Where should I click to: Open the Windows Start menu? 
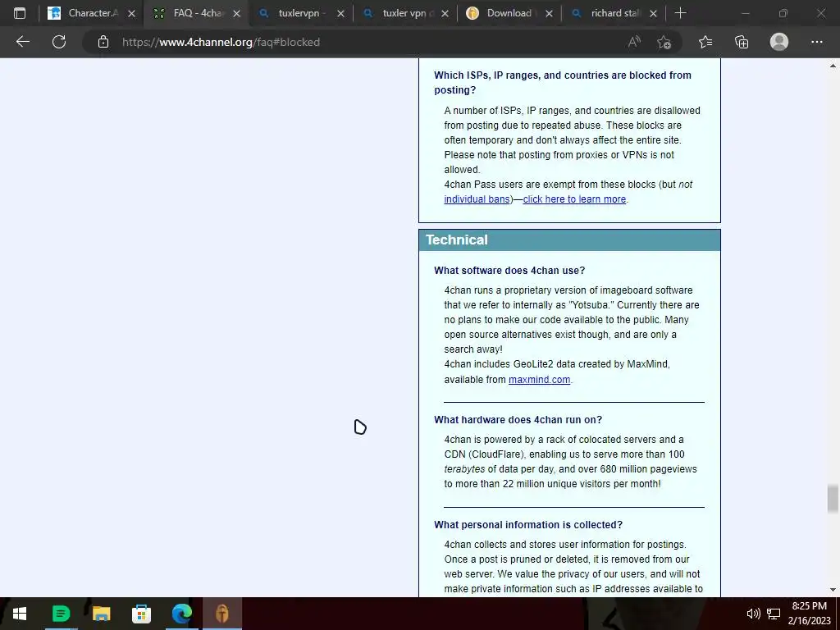(20, 614)
